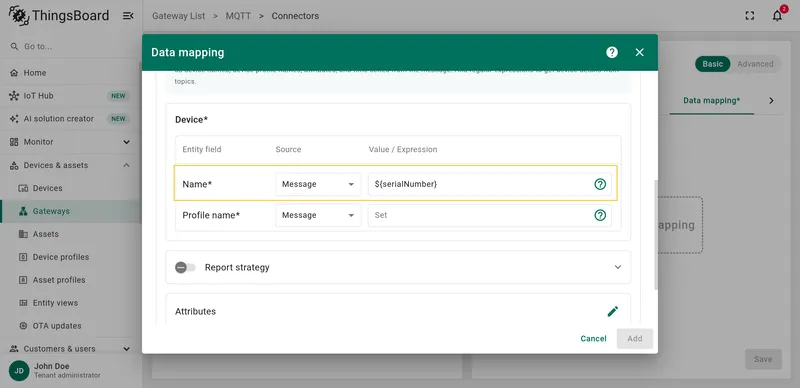Click the Asset profiles icon
The image size is (800, 388).
point(23,280)
